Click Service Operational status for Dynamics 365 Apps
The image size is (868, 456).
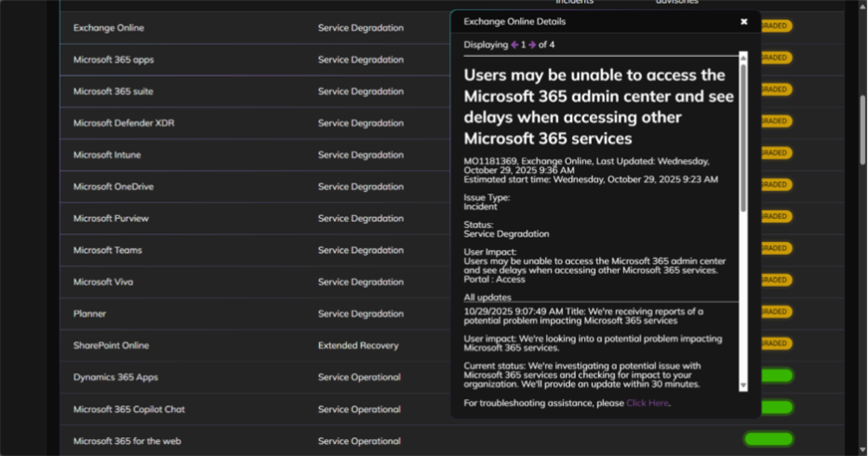tap(360, 377)
